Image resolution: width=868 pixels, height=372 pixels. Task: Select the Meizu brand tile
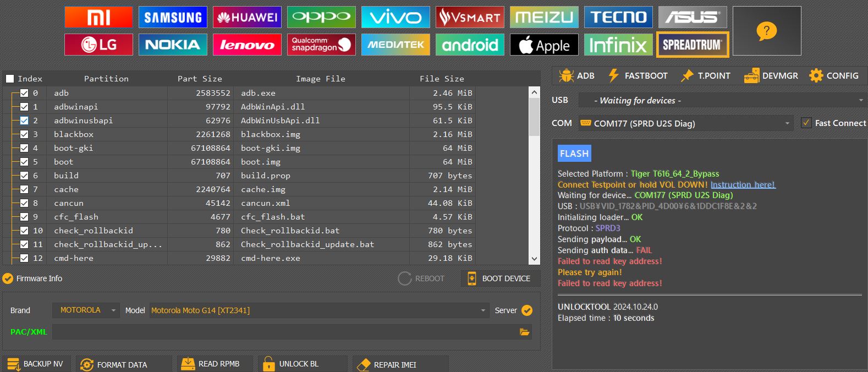coord(544,17)
